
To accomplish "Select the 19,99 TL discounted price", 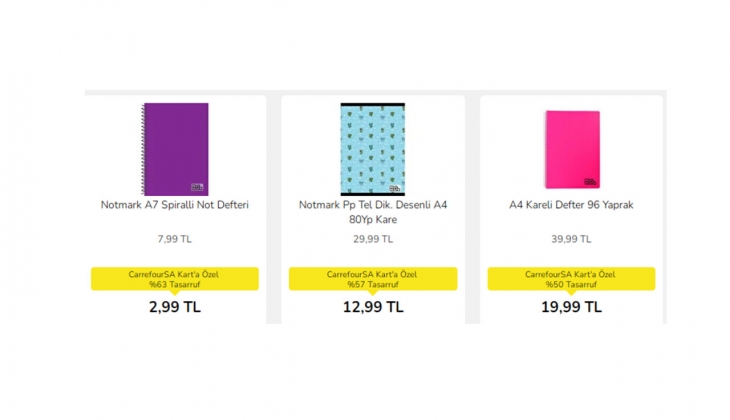I will point(571,307).
